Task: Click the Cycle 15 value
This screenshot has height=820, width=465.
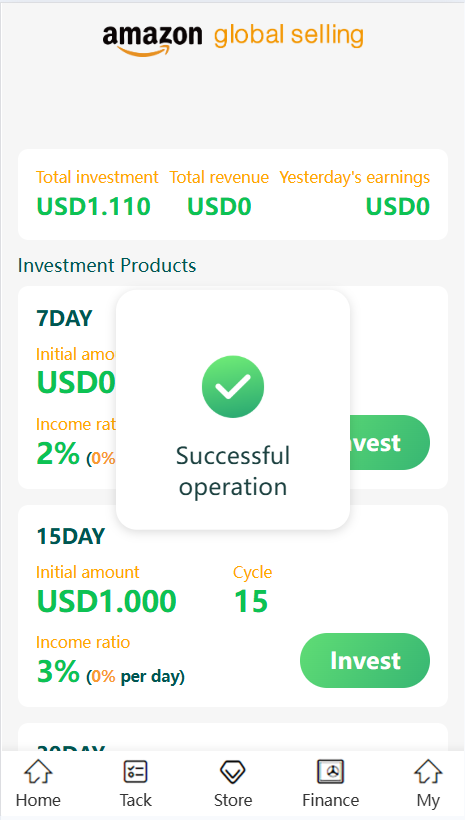Action: tap(251, 601)
